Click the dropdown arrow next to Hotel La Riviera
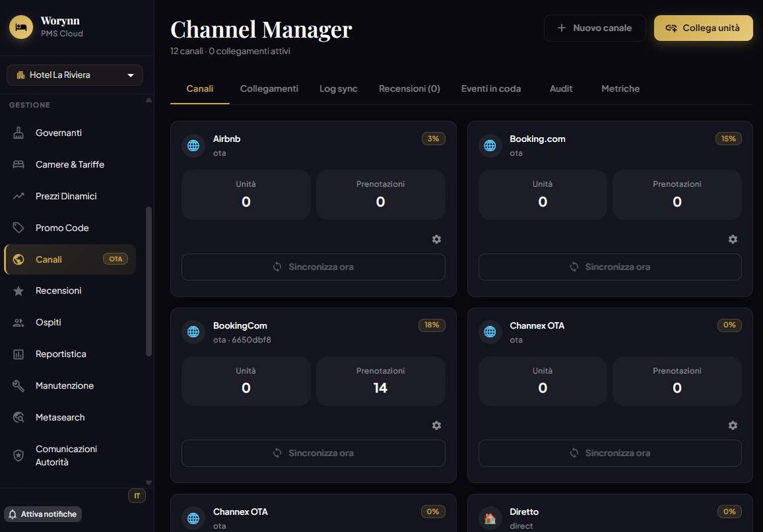This screenshot has width=763, height=532. click(x=131, y=75)
